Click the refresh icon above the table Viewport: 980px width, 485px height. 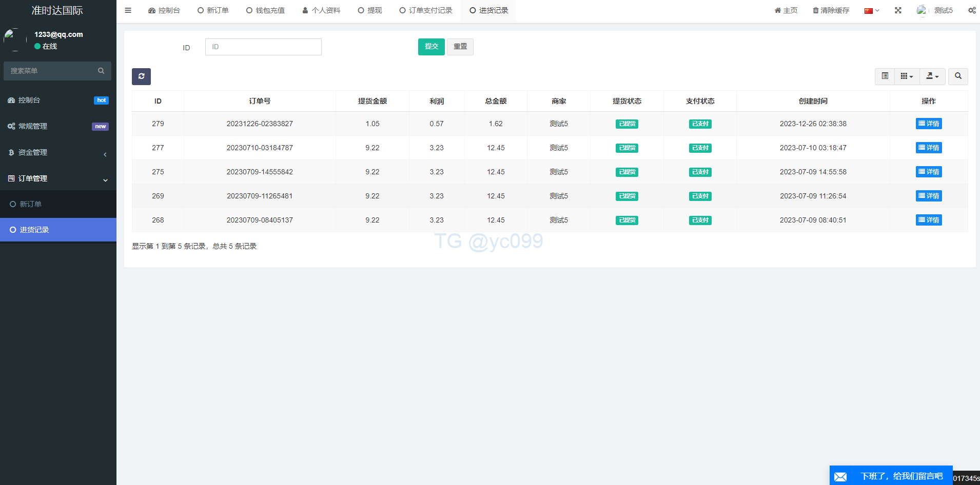[x=141, y=76]
